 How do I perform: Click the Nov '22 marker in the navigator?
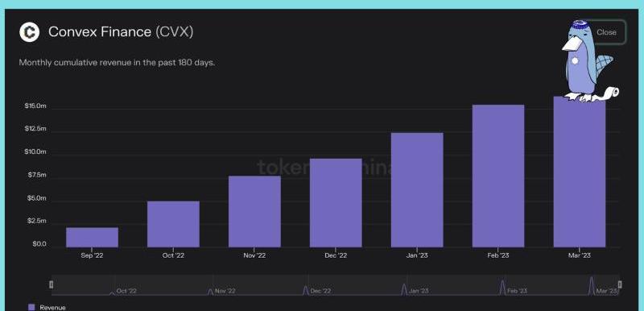point(225,291)
